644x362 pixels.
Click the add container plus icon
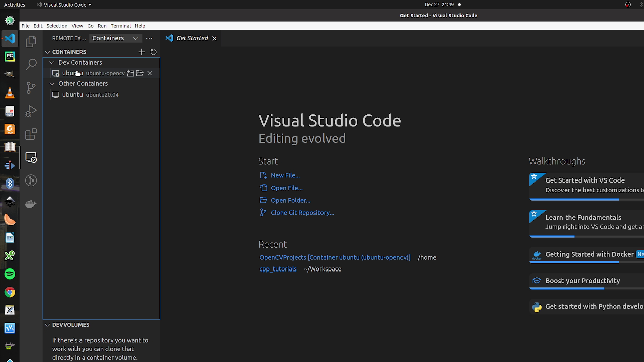coord(142,52)
